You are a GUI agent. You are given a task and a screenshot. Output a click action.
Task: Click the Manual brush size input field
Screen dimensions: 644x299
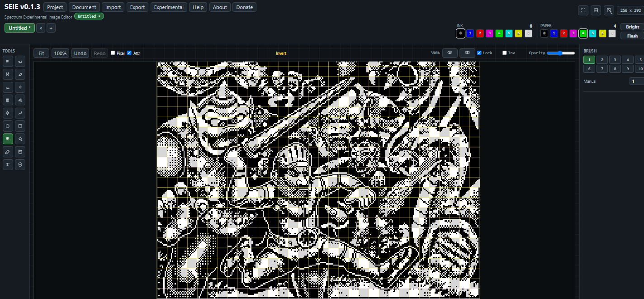pyautogui.click(x=636, y=81)
